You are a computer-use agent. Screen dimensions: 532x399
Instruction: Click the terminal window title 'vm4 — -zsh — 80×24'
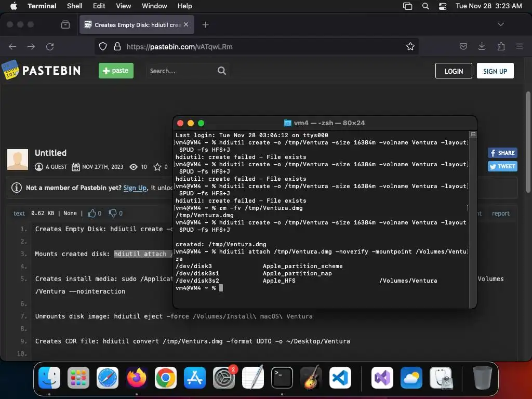329,123
